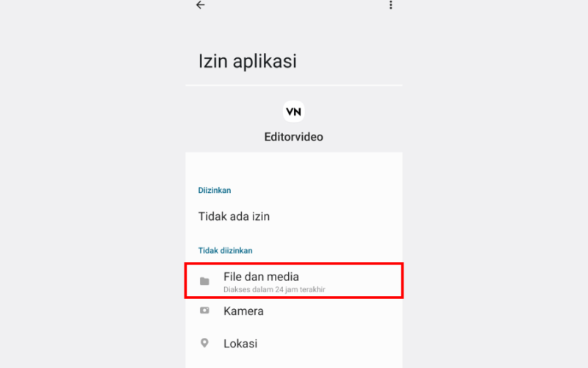The width and height of the screenshot is (588, 368).
Task: Click the divider line under Izin aplikasi
Action: coord(294,85)
